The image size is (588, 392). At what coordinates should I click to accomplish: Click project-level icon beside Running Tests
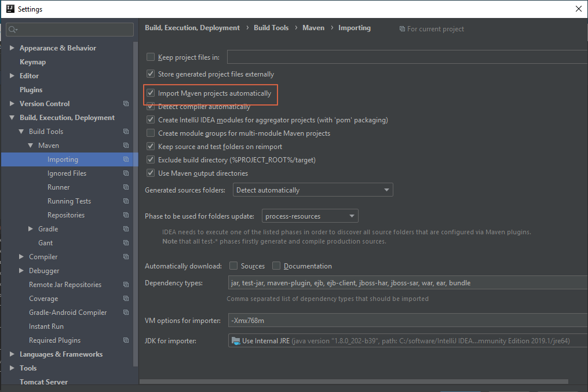click(126, 201)
